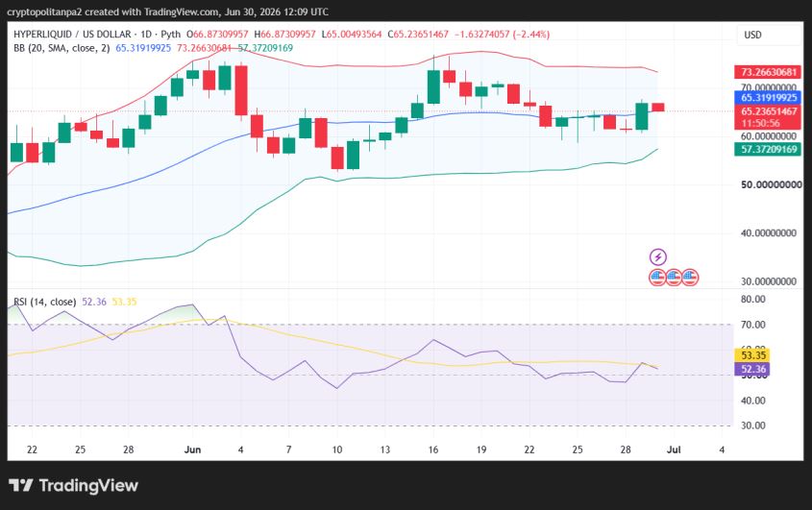812x510 pixels.
Task: Click the yellow 53.35 value in RSI legend
Action: pos(124,302)
